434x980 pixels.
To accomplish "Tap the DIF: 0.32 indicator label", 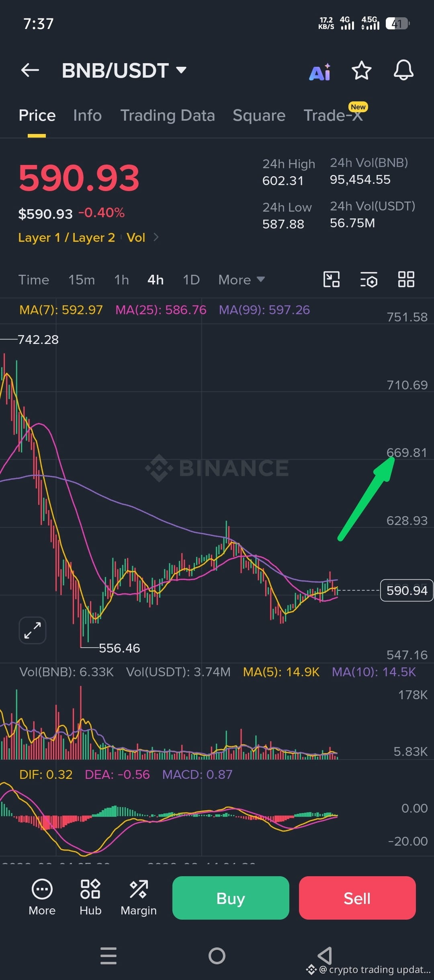I will 46,774.
